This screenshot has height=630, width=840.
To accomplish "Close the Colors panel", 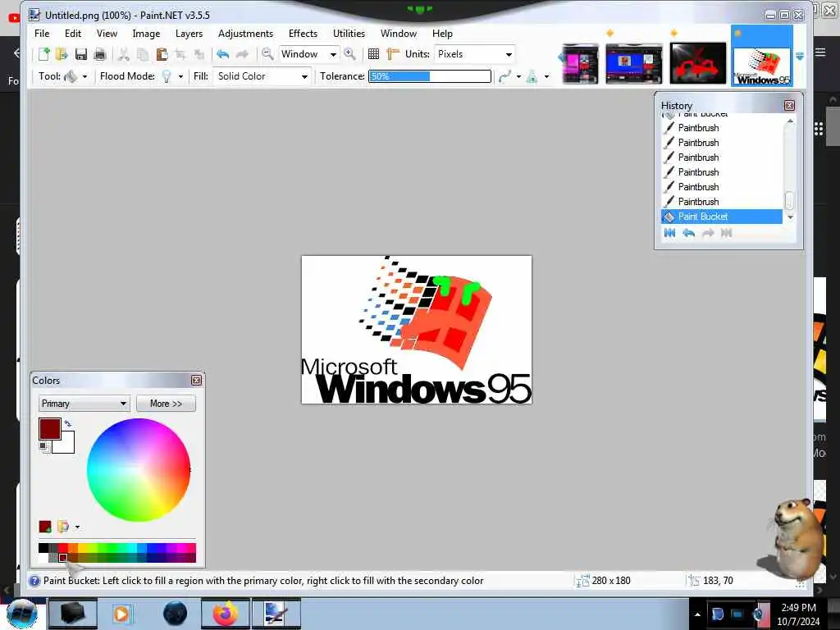I will pos(196,381).
